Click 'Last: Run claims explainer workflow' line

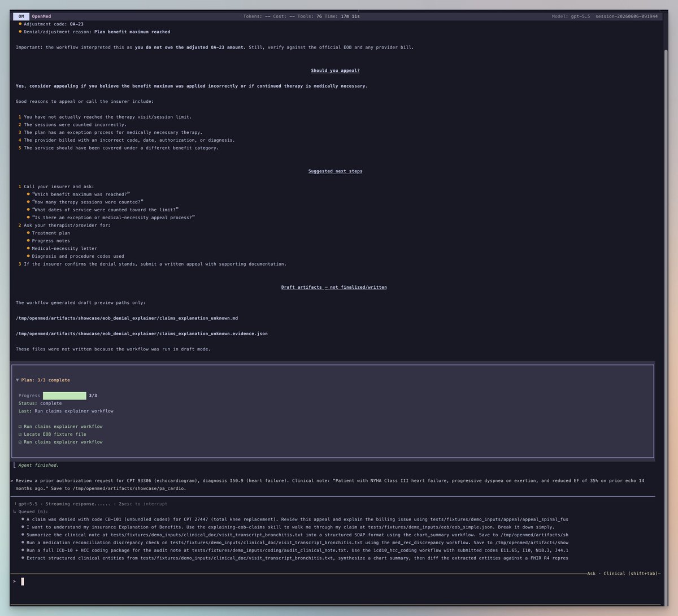click(x=66, y=411)
